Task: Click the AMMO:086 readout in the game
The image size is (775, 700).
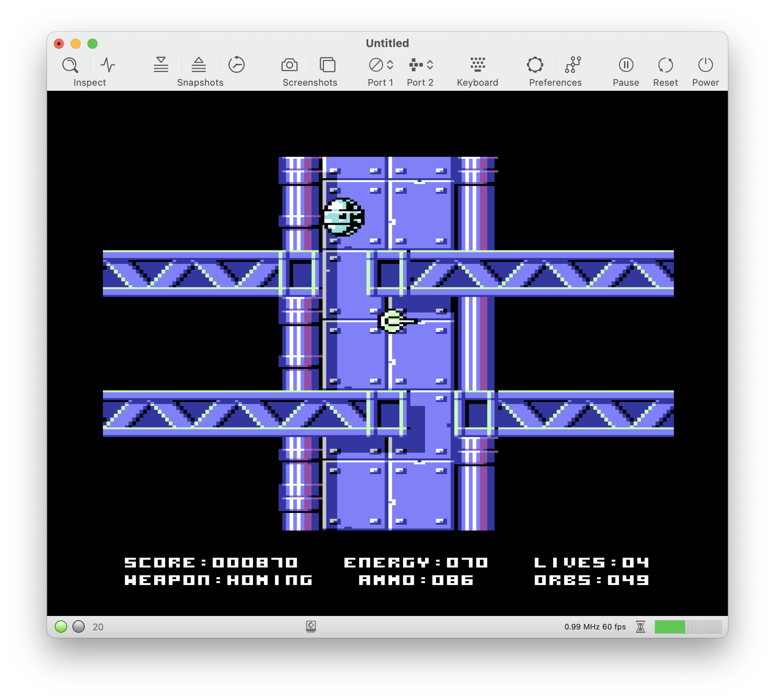Action: 416,580
